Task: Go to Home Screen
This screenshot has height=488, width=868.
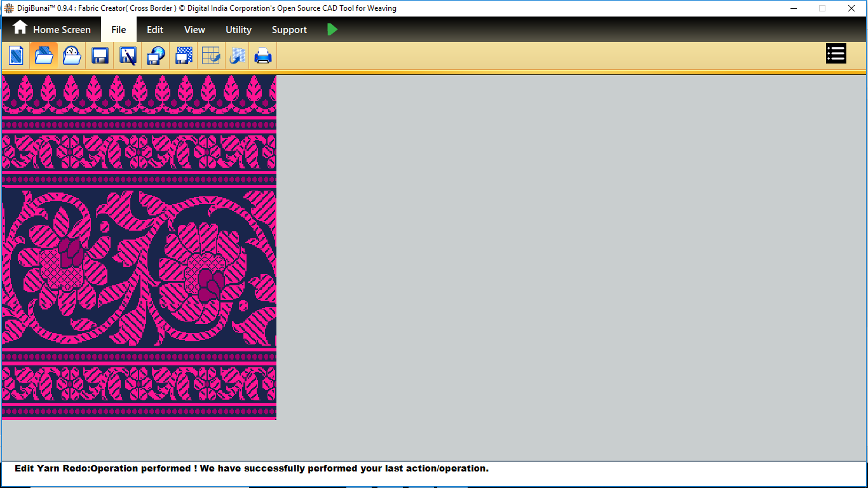Action: click(52, 29)
